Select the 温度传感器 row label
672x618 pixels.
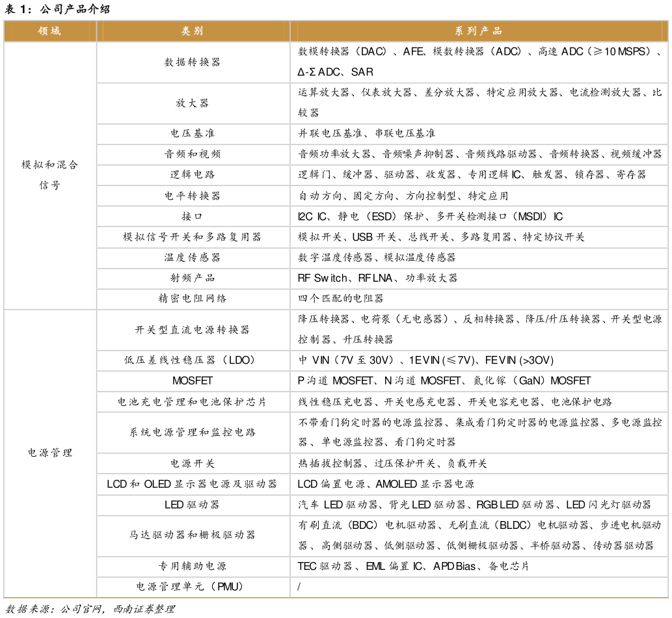193,258
